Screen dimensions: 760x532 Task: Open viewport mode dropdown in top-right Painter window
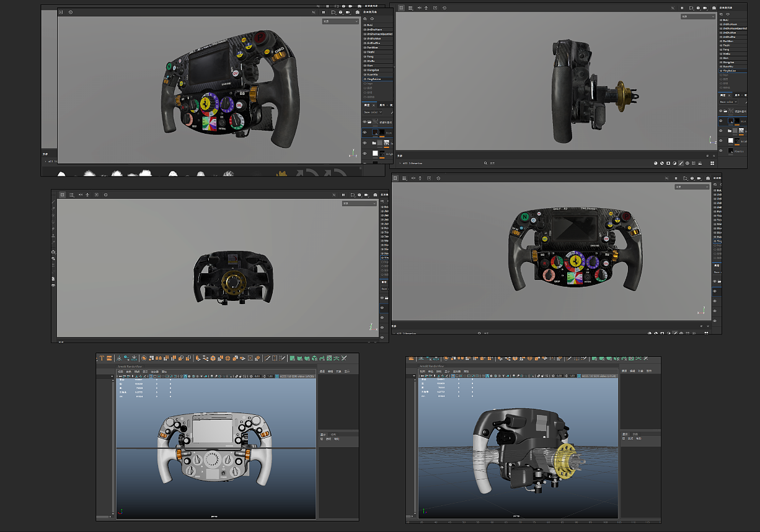(698, 17)
